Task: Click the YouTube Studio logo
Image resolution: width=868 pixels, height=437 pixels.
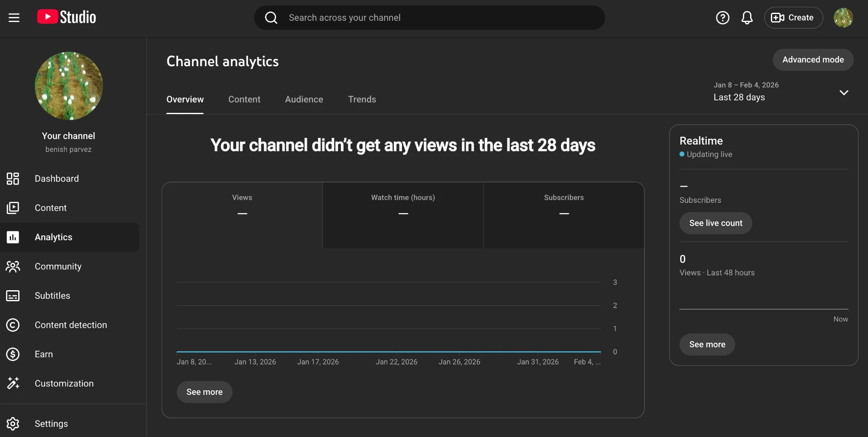Action: (x=67, y=17)
